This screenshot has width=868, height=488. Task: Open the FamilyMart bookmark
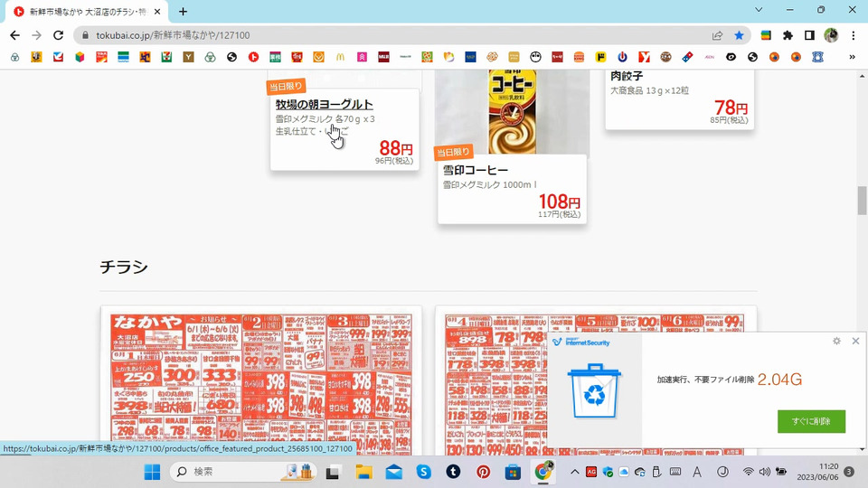click(123, 57)
